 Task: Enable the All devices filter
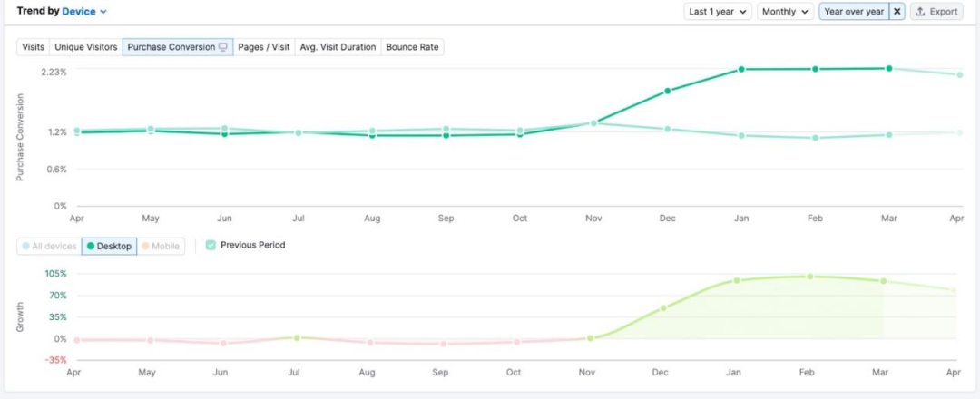(x=49, y=246)
